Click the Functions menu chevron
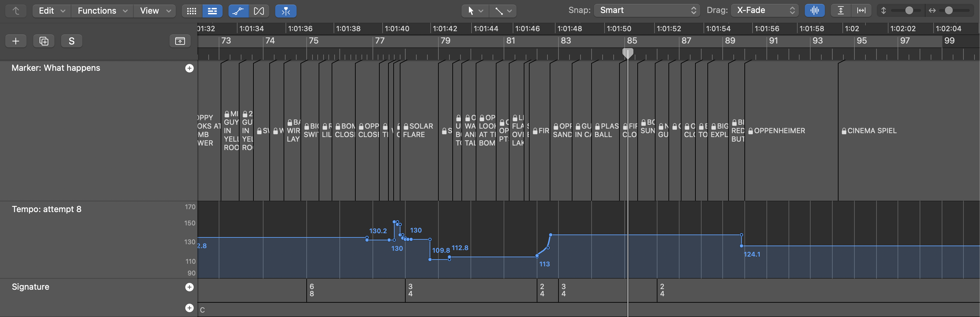The height and width of the screenshot is (317, 980). click(x=125, y=11)
